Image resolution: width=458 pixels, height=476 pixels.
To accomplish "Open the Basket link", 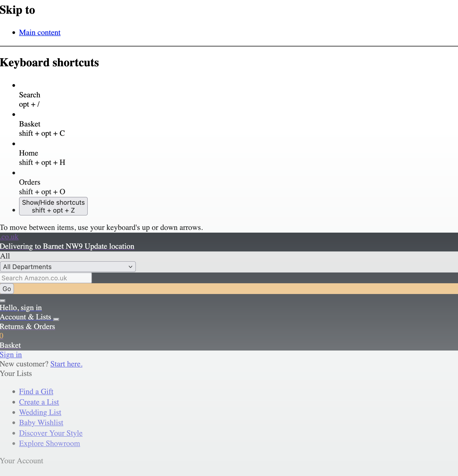I will click(x=11, y=345).
